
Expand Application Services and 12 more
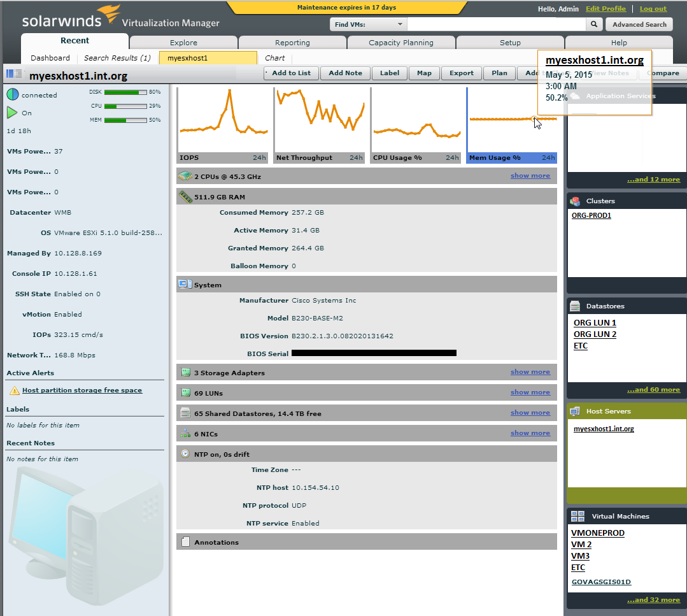point(653,179)
